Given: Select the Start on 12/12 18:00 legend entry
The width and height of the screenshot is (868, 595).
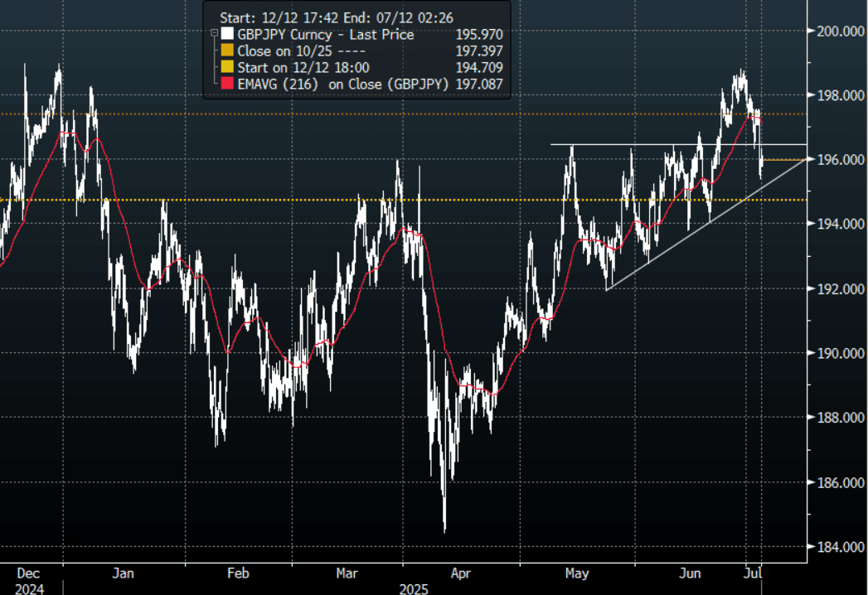Looking at the screenshot, I should coord(303,68).
